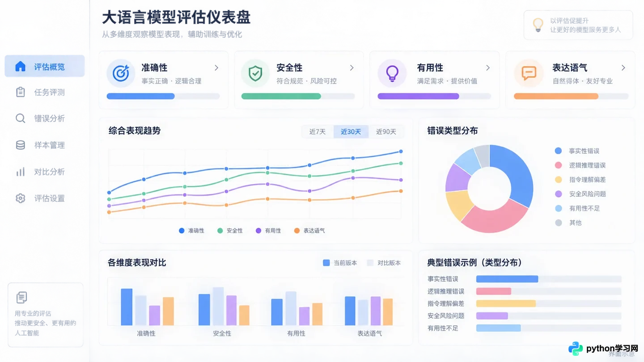Click the target icon on 准确性 card
Image resolution: width=644 pixels, height=362 pixels.
121,73
